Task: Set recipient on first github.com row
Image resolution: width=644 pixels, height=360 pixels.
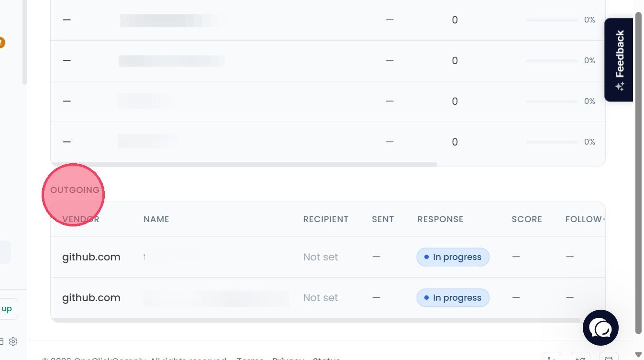Action: click(321, 257)
